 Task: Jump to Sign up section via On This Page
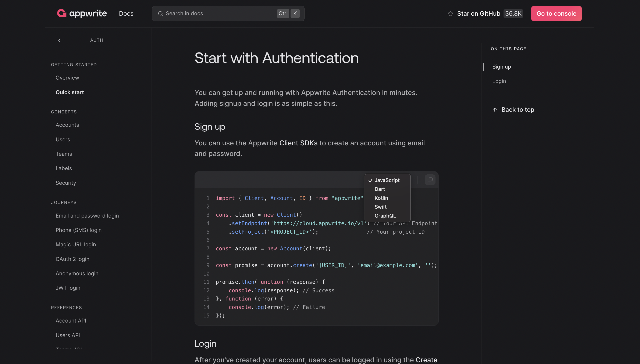pos(501,66)
